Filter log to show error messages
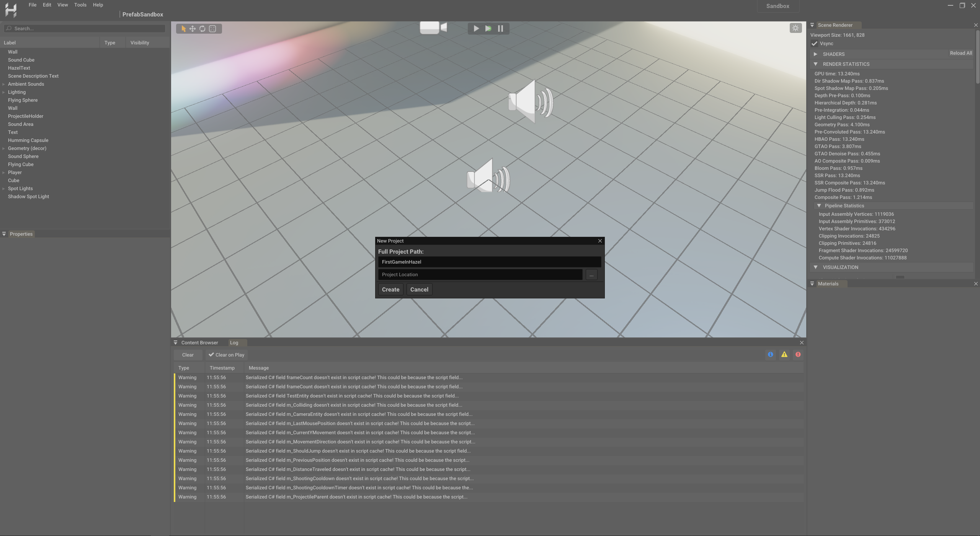 [x=798, y=355]
